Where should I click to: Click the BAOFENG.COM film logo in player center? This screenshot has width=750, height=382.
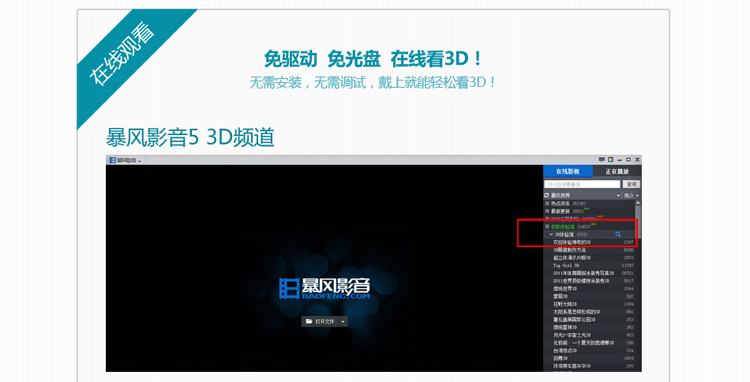[x=324, y=288]
